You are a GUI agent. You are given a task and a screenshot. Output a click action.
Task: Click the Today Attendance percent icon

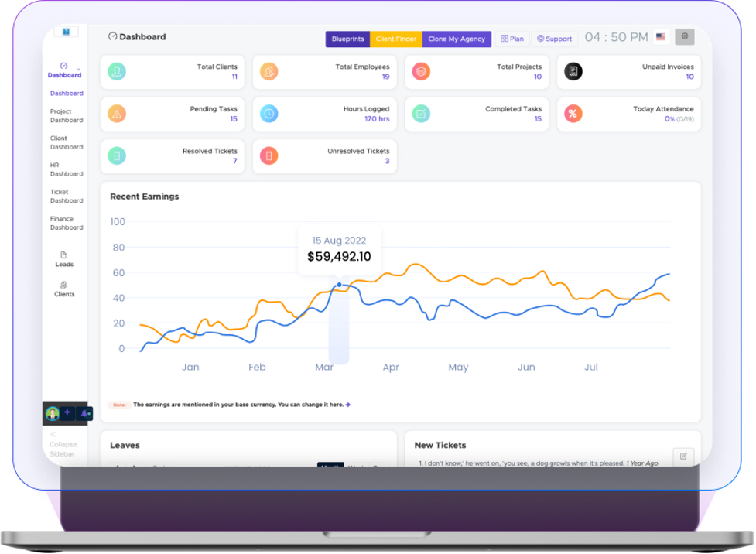pyautogui.click(x=573, y=114)
